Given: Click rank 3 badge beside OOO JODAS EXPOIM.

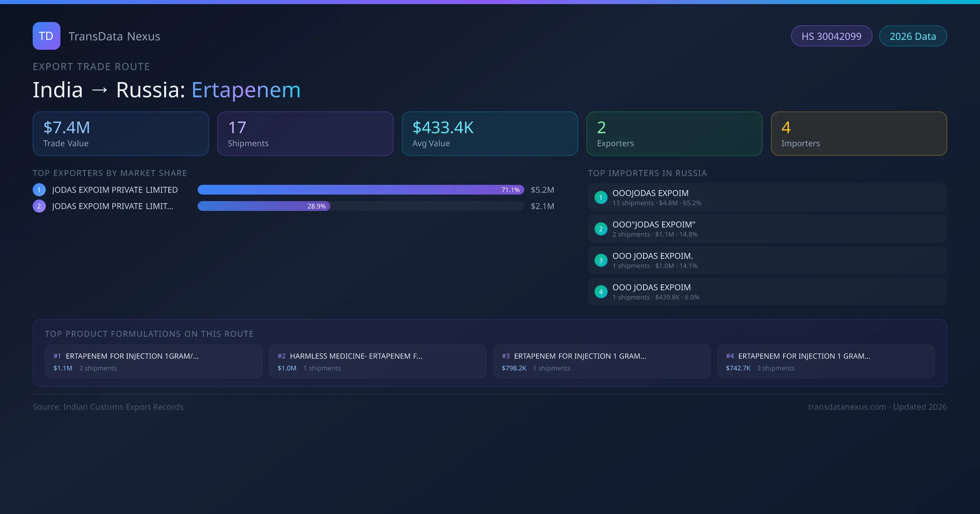Looking at the screenshot, I should coord(601,260).
